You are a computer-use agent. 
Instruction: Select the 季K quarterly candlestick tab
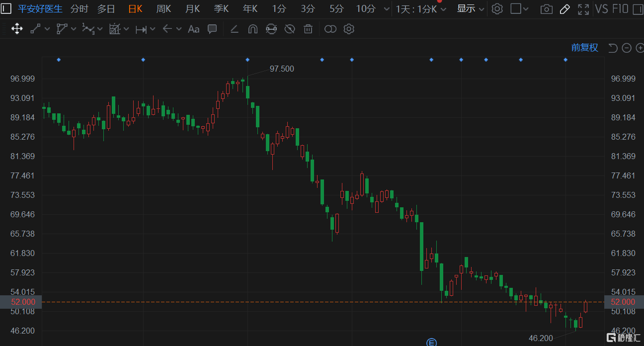pyautogui.click(x=221, y=8)
